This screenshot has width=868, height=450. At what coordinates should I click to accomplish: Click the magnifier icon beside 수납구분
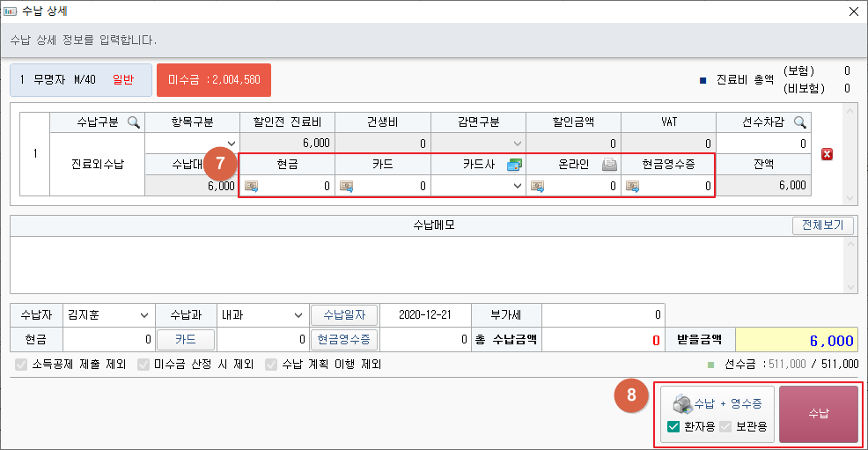point(134,122)
